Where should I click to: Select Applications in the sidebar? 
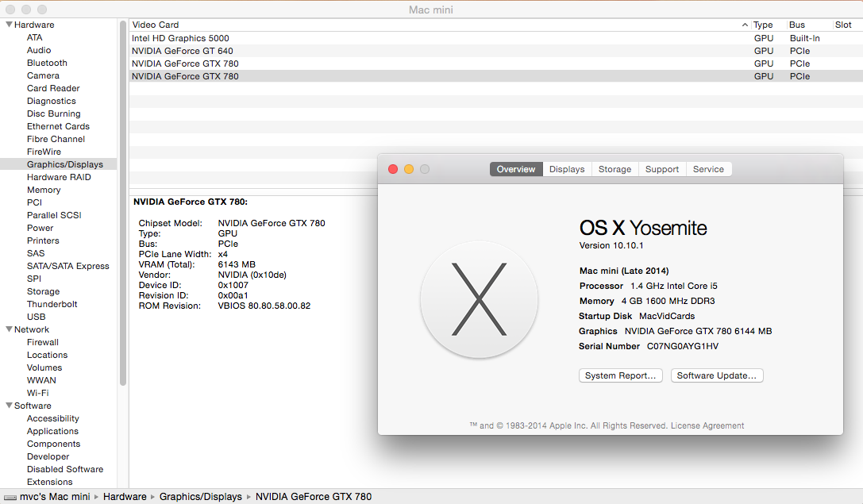click(52, 431)
